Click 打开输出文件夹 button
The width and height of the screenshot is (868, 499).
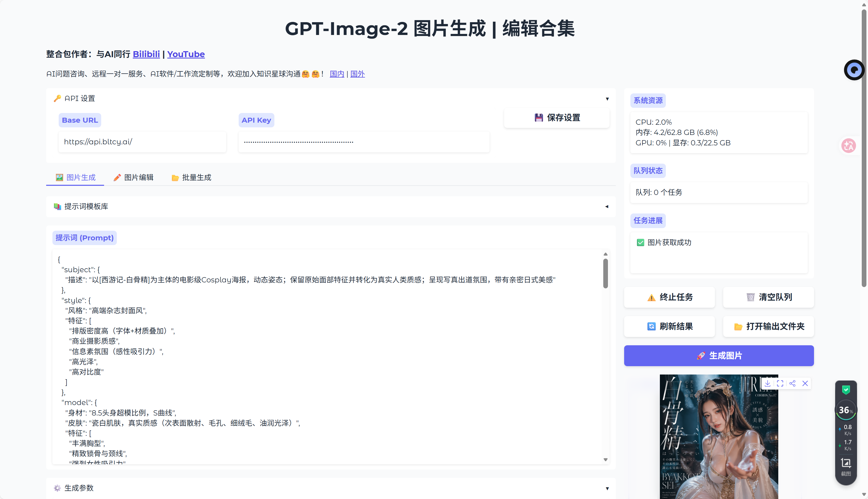768,326
